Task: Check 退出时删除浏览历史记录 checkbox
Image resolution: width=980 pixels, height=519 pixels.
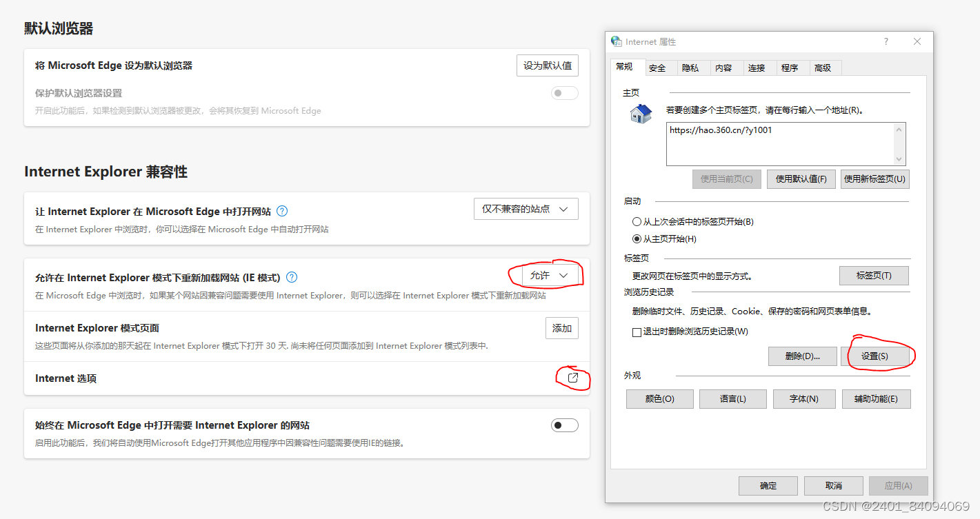Action: (637, 332)
